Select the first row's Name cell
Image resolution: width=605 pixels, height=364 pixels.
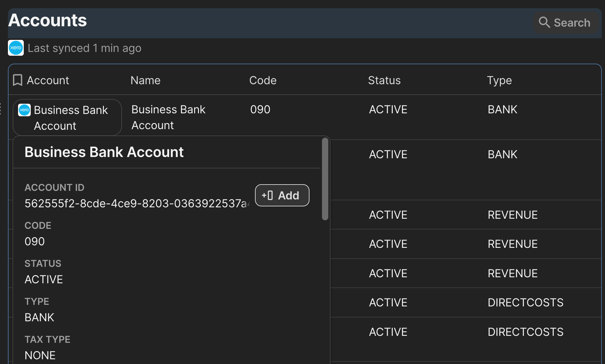click(x=168, y=117)
